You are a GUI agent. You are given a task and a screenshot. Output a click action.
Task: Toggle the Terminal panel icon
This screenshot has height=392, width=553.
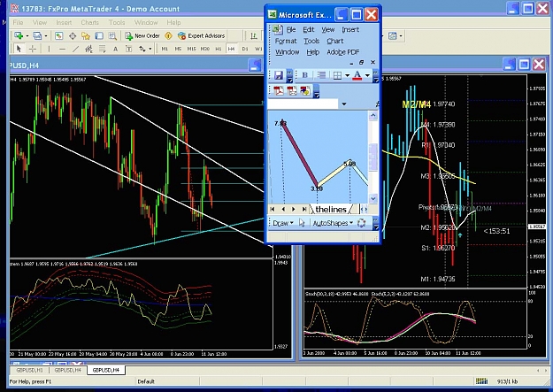99,35
